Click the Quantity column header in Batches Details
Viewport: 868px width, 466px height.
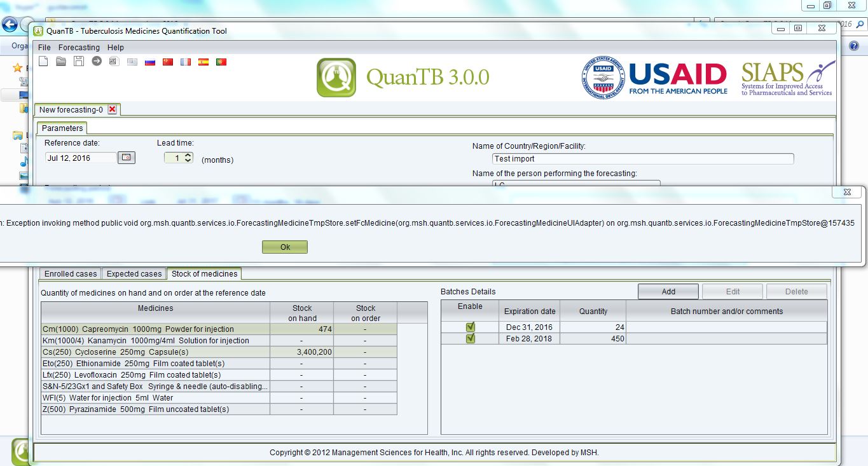(x=594, y=311)
